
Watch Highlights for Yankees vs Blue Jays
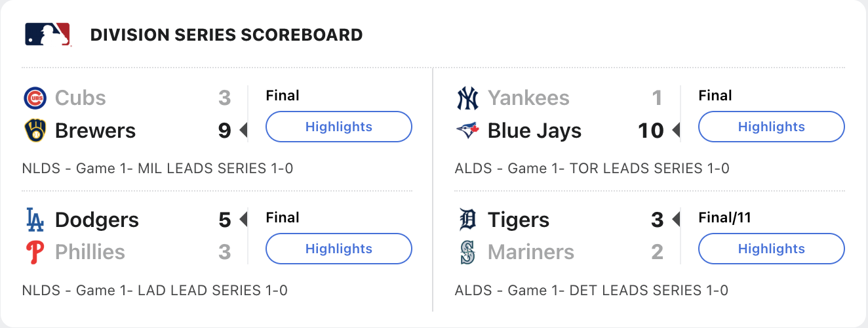(x=771, y=127)
